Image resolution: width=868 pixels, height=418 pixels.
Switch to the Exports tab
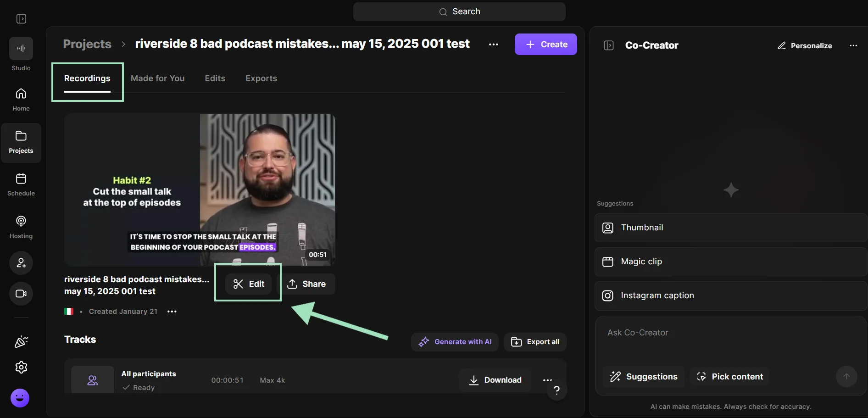tap(262, 78)
